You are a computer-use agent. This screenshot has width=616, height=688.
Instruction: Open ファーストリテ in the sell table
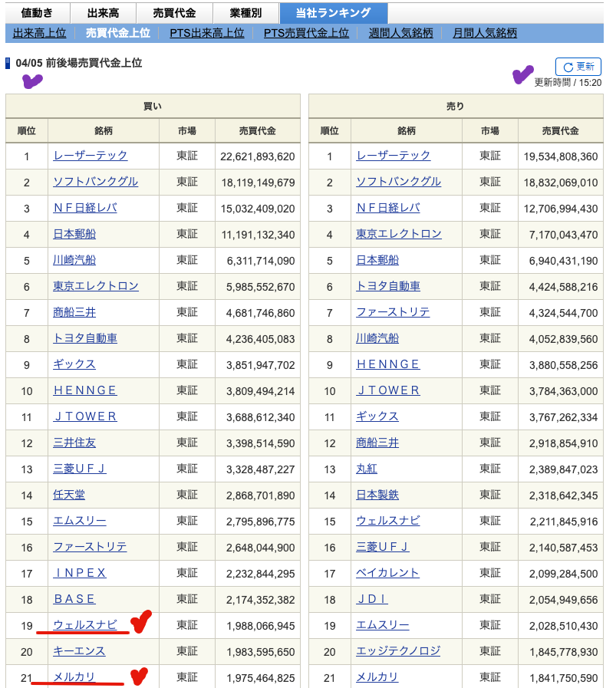pos(393,312)
